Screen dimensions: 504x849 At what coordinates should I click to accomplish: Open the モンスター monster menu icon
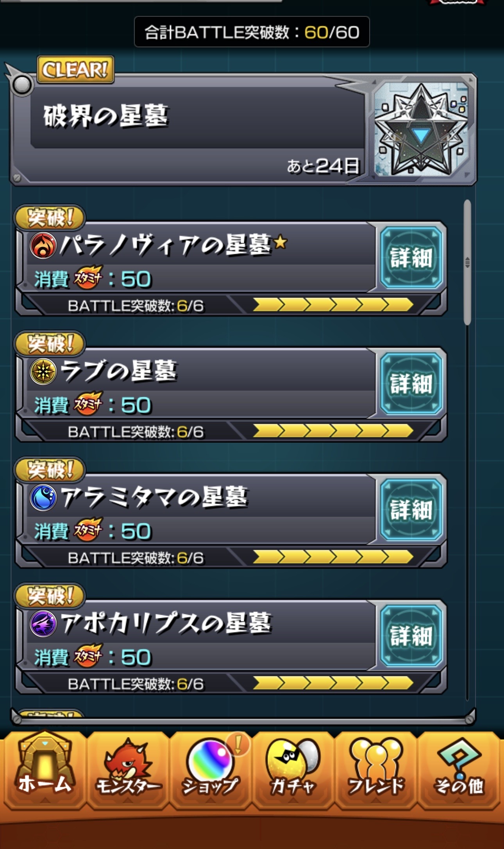128,769
